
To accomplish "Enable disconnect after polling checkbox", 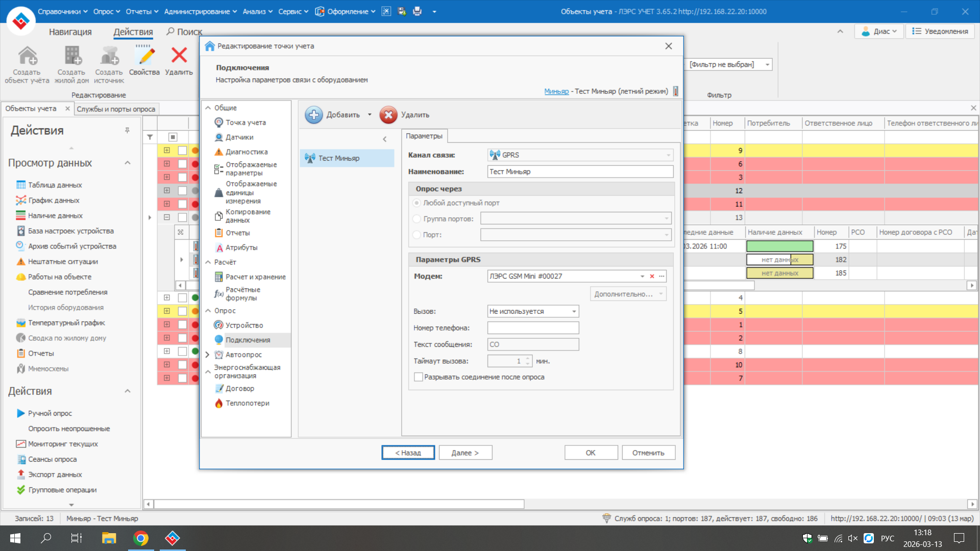I will coord(419,377).
